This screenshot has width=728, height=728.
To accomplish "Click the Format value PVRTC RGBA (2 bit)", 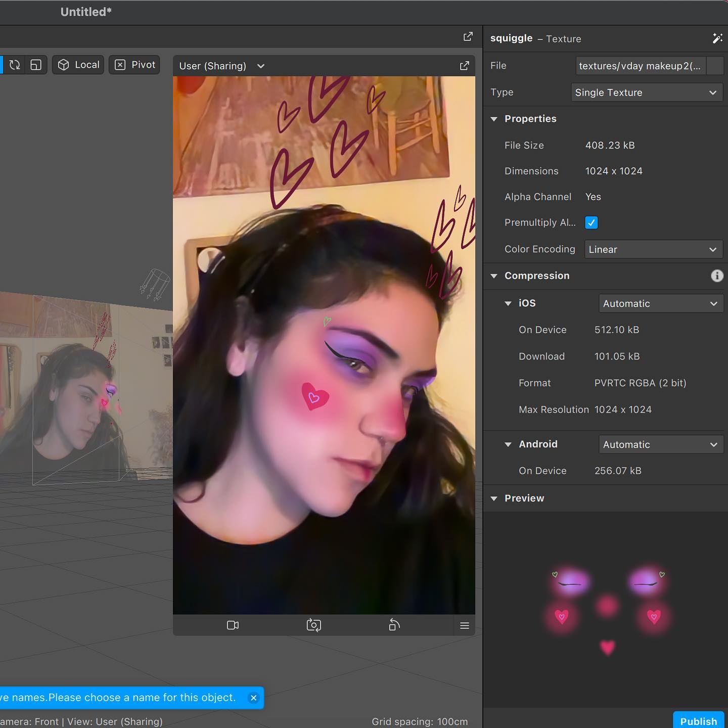I will pyautogui.click(x=640, y=383).
